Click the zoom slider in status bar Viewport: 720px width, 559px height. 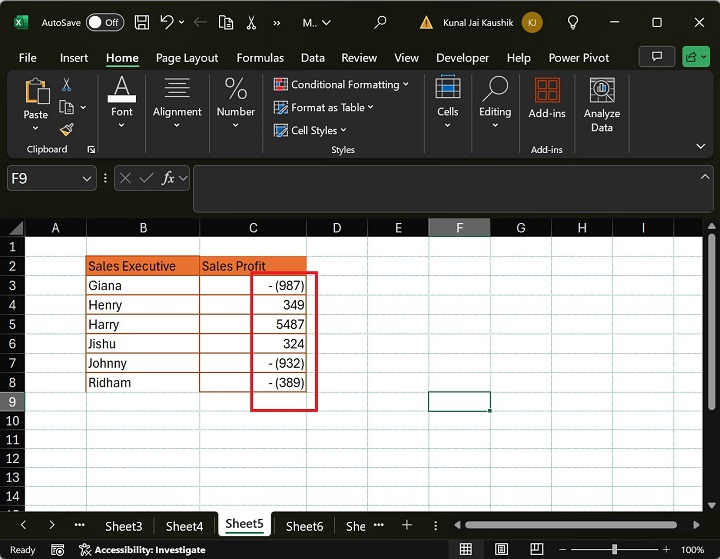click(614, 549)
